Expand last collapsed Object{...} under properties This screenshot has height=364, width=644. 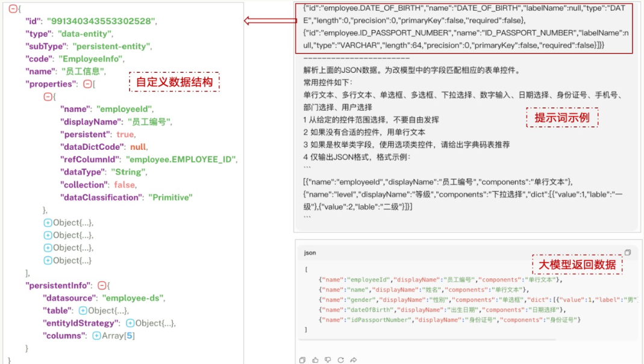coord(48,261)
